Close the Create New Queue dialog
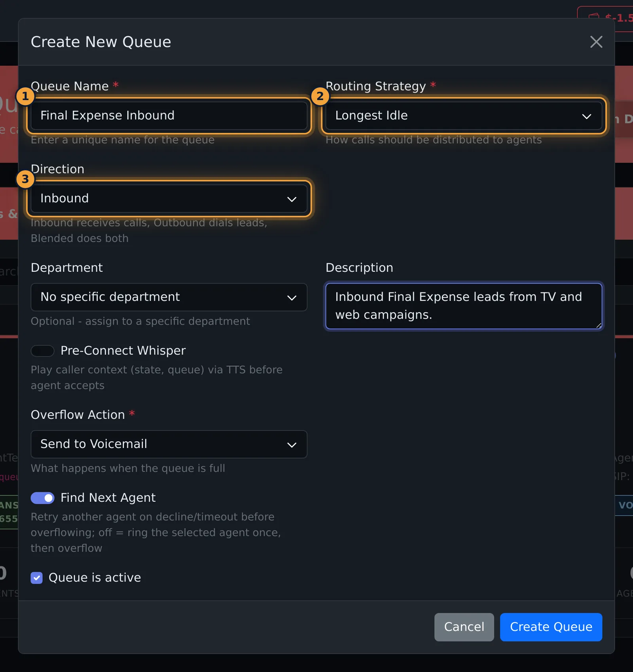The height and width of the screenshot is (672, 633). (596, 42)
